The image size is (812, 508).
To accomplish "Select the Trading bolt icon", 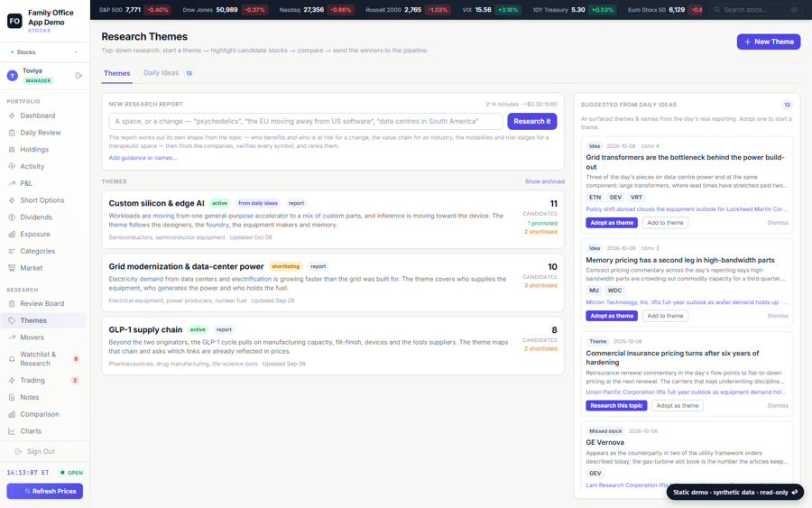I will coord(12,380).
